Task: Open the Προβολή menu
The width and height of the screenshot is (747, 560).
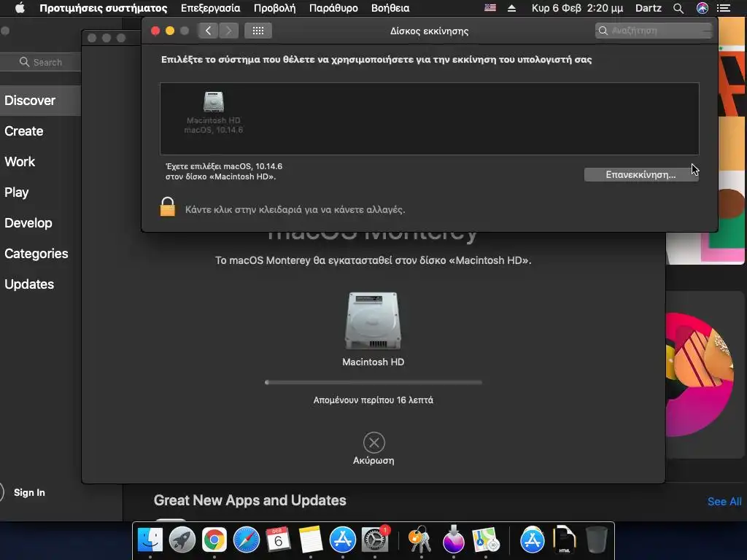Action: click(x=274, y=8)
